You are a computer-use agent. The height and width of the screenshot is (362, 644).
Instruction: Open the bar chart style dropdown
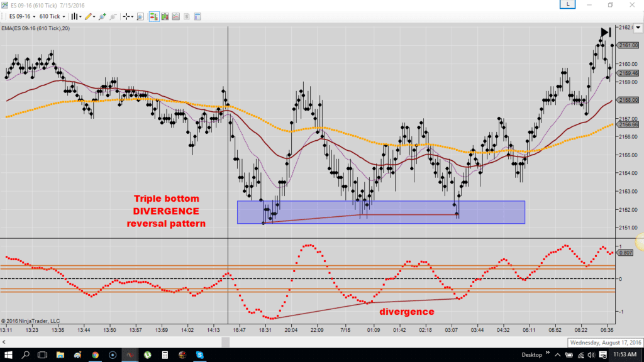pyautogui.click(x=76, y=16)
